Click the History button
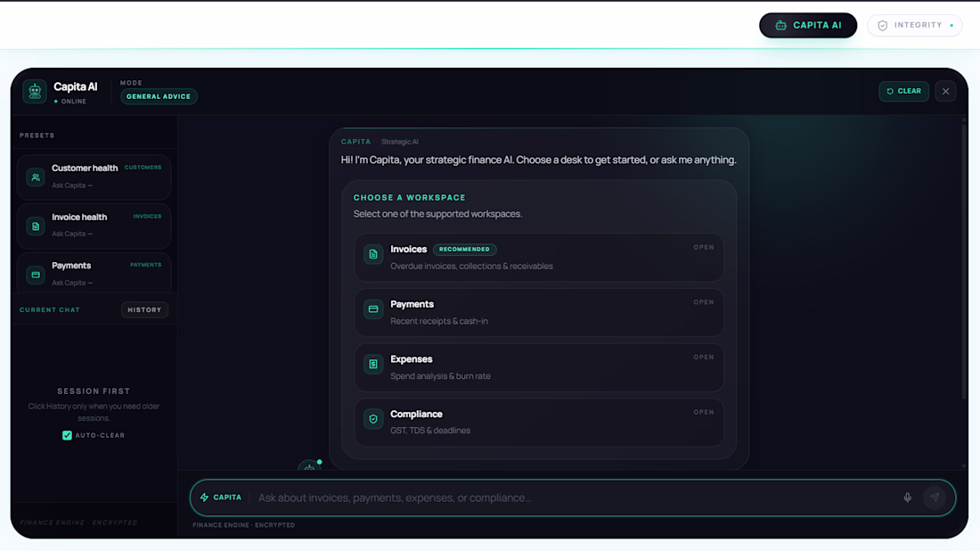980x551 pixels. pos(144,309)
